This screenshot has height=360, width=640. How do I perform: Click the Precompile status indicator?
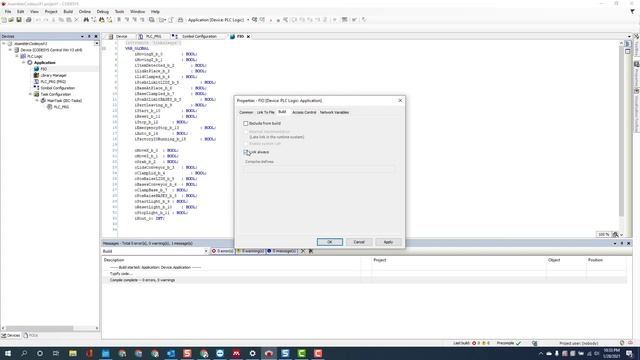coord(509,343)
